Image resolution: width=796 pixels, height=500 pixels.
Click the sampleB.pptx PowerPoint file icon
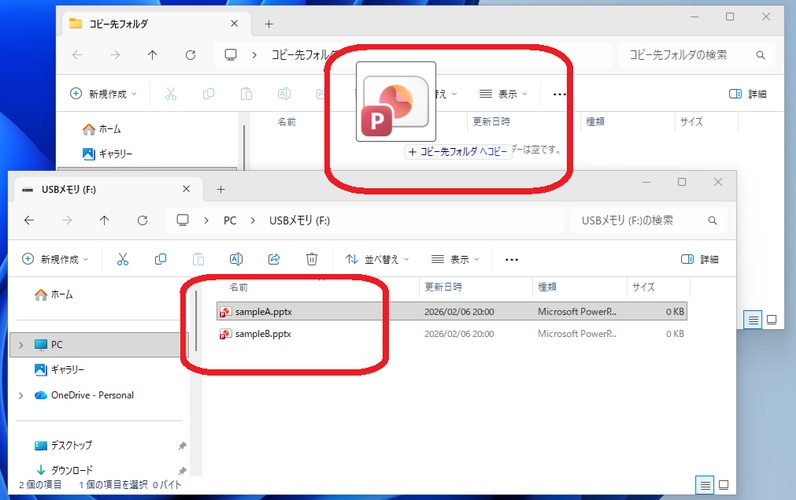[225, 334]
